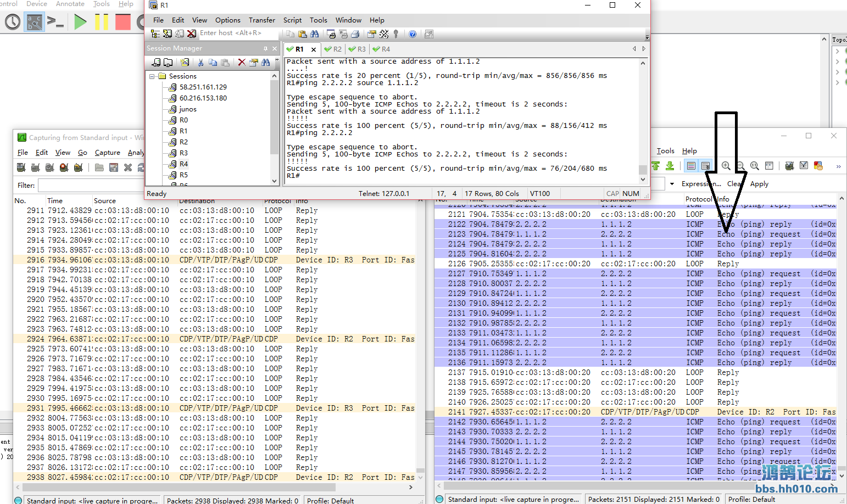
Task: Open SecureCRT Options menu
Action: [228, 20]
